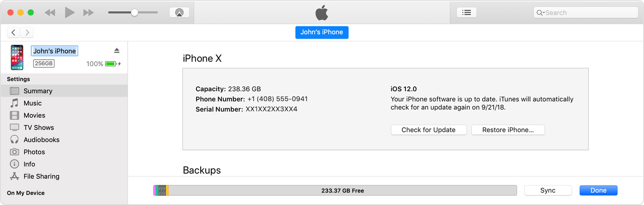The image size is (644, 205).
Task: Click the iPhone device thumbnail in sidebar
Action: tap(17, 57)
